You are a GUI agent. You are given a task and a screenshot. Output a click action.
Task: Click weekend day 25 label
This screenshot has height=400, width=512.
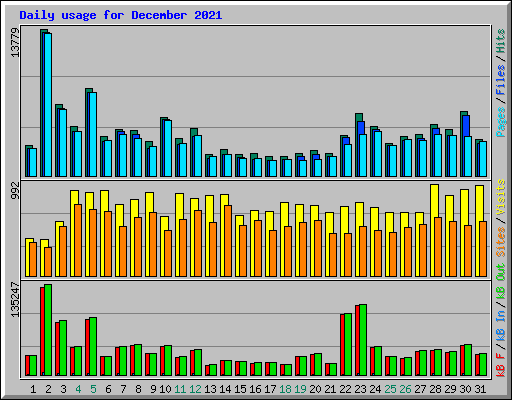[x=390, y=389]
